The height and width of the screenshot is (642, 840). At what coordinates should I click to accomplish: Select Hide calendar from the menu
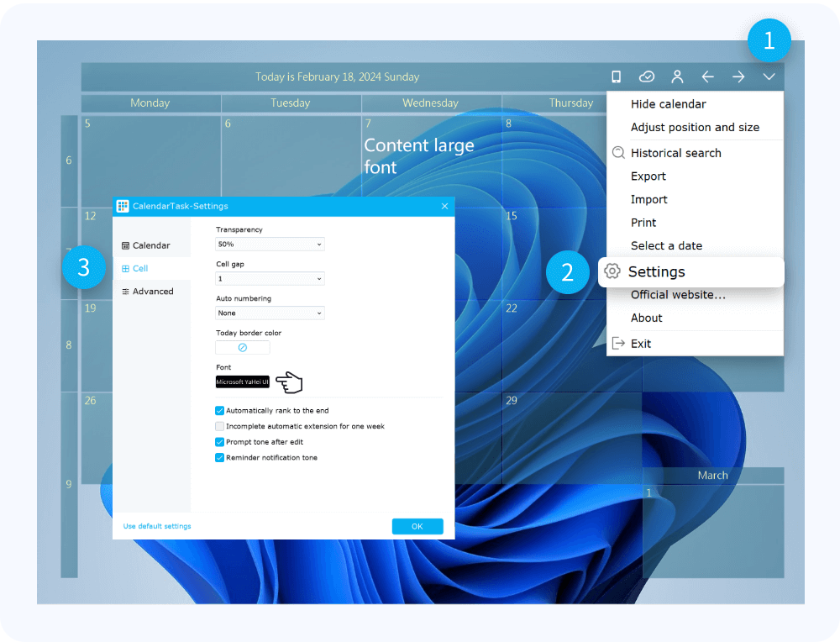pos(668,104)
